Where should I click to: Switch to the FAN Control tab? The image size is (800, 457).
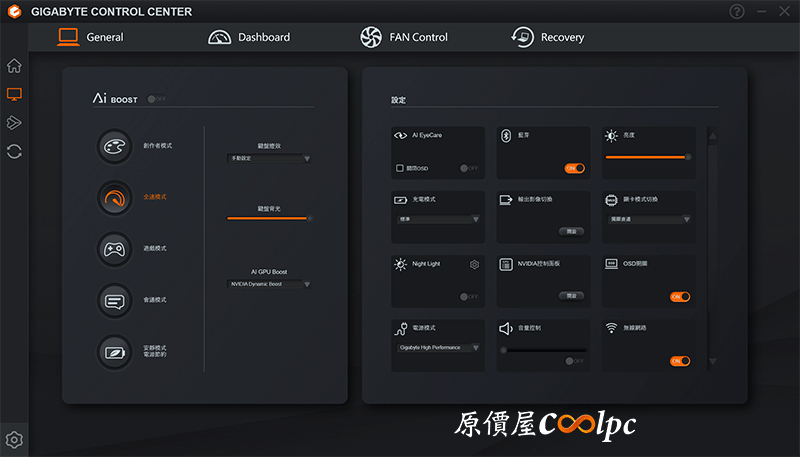click(x=404, y=37)
